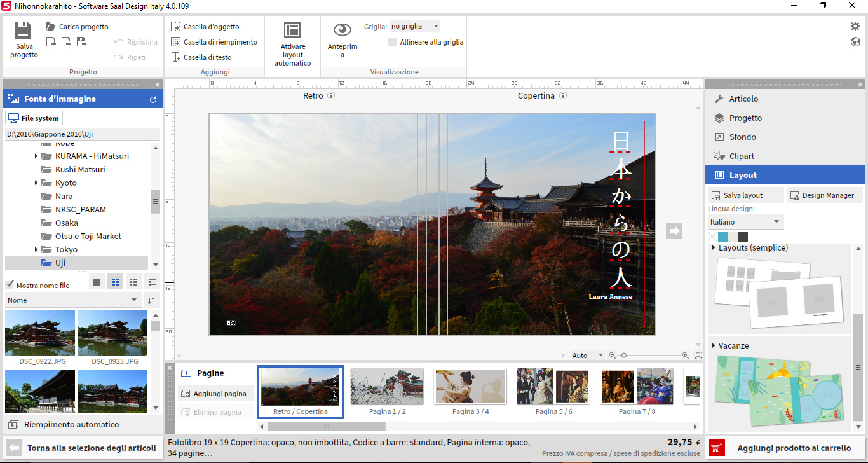Open the Anteprima eye preview icon
This screenshot has width=868, height=463.
[x=342, y=30]
